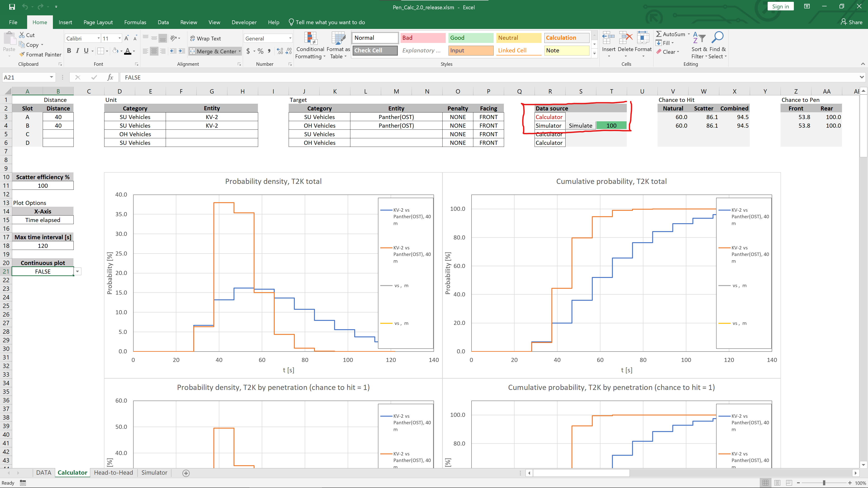The width and height of the screenshot is (868, 488).
Task: Toggle Underline formatting
Action: [86, 51]
